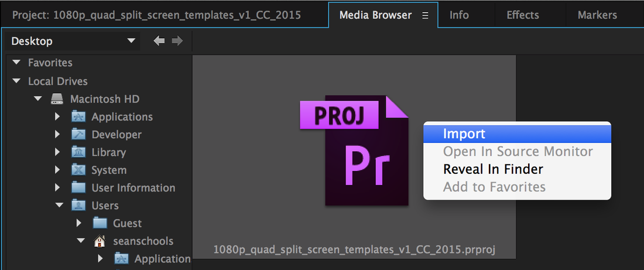Collapse the Users folder arrow
The height and width of the screenshot is (270, 644).
point(60,204)
